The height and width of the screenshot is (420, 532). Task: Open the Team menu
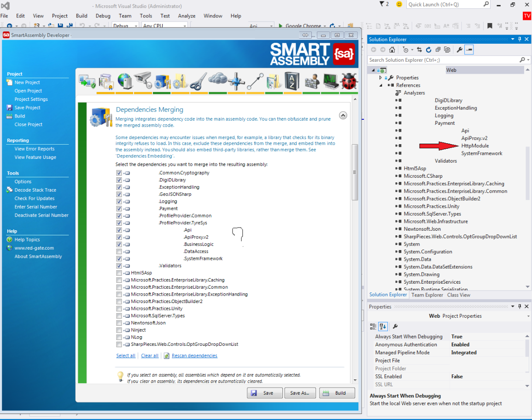(125, 16)
